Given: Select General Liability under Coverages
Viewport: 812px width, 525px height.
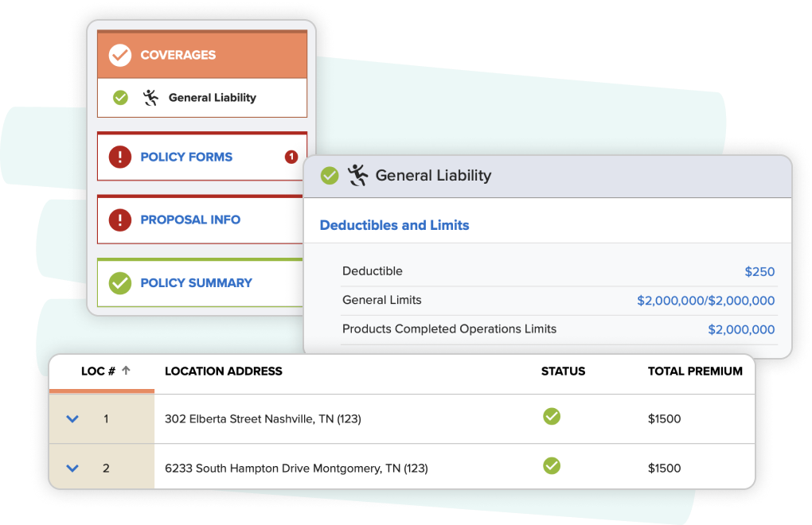Looking at the screenshot, I should (212, 98).
